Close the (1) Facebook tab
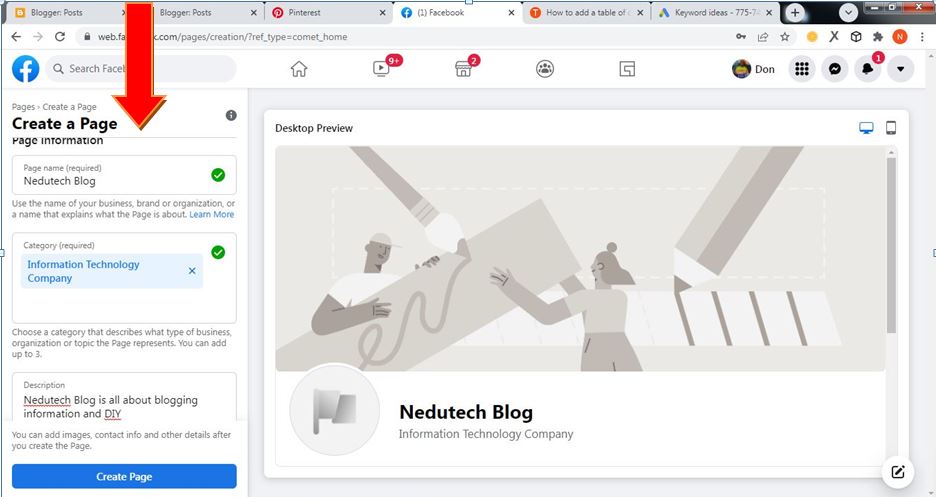 [512, 13]
